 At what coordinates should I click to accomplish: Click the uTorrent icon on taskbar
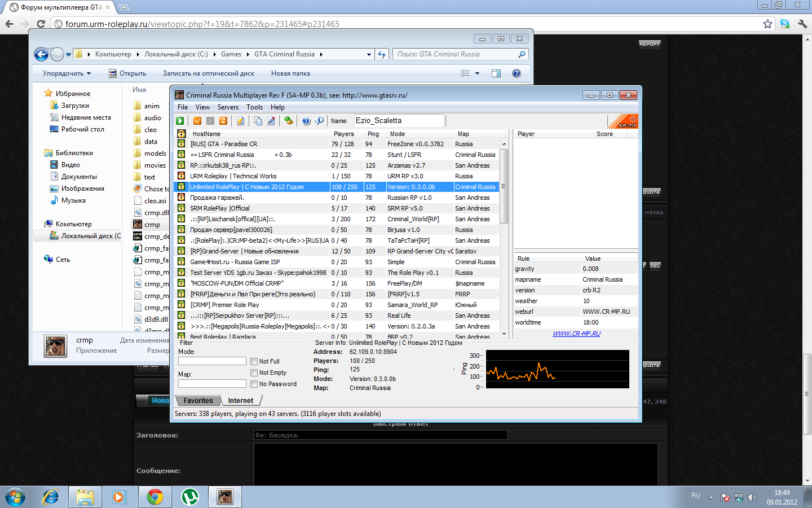point(190,497)
